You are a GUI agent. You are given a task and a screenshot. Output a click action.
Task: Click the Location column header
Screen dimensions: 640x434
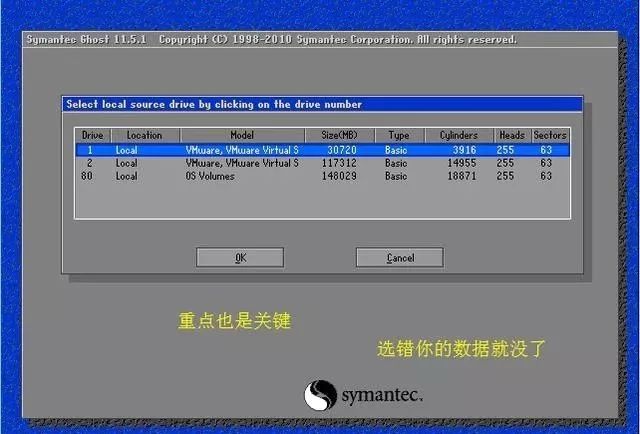145,135
